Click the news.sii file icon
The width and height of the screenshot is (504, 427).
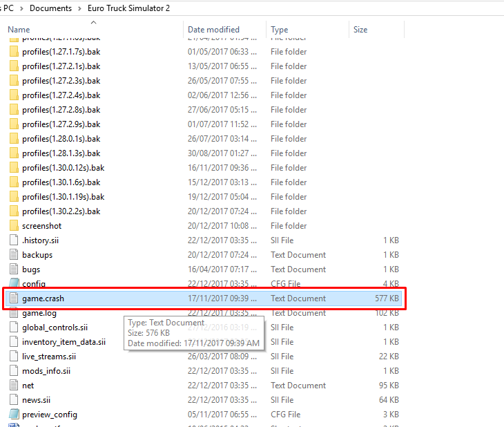click(14, 399)
